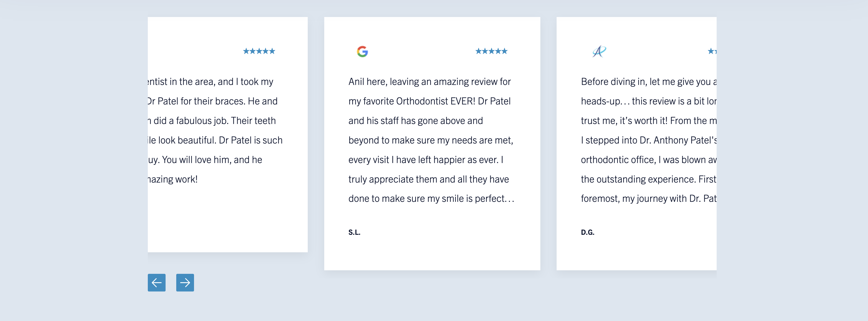Click the right arrow next-review button
The width and height of the screenshot is (868, 321).
[185, 283]
